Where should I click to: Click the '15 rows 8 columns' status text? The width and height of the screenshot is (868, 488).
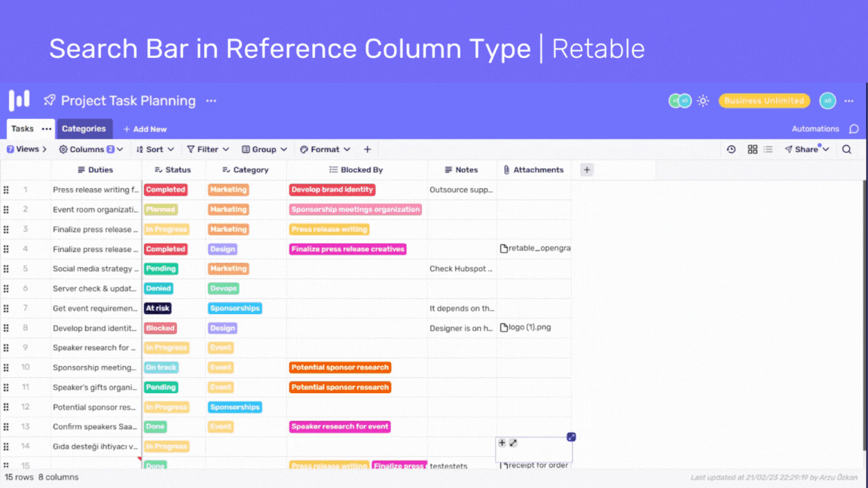pyautogui.click(x=42, y=477)
